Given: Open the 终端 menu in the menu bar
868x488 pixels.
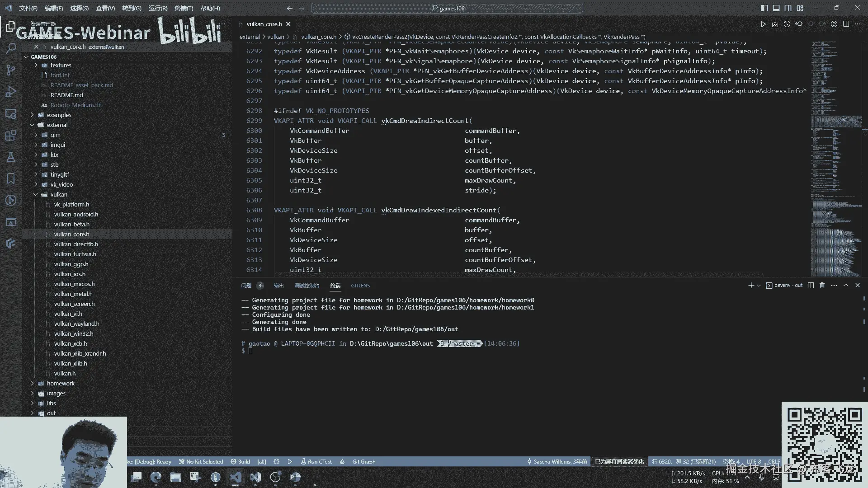Looking at the screenshot, I should pyautogui.click(x=184, y=8).
